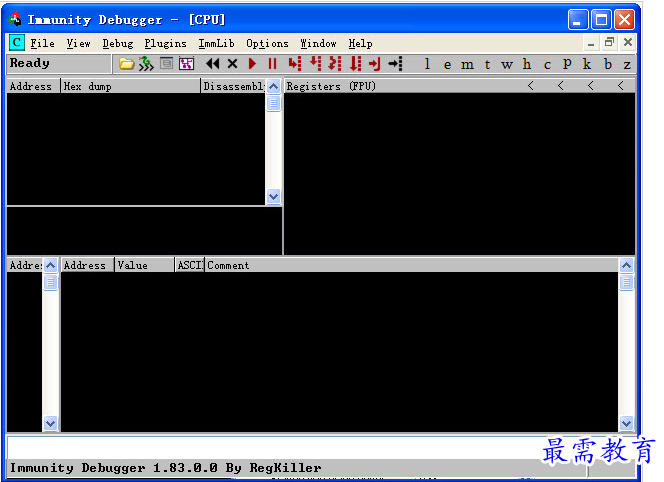
Task: Close the inner CPU window
Action: click(628, 42)
